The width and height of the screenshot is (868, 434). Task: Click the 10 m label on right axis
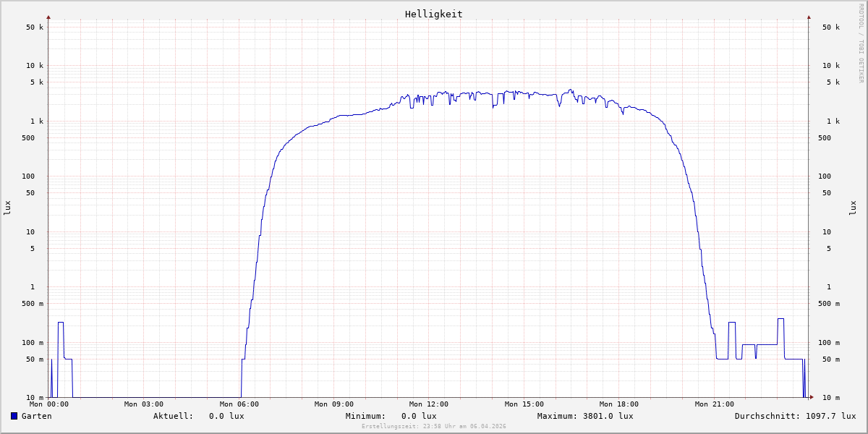click(831, 398)
